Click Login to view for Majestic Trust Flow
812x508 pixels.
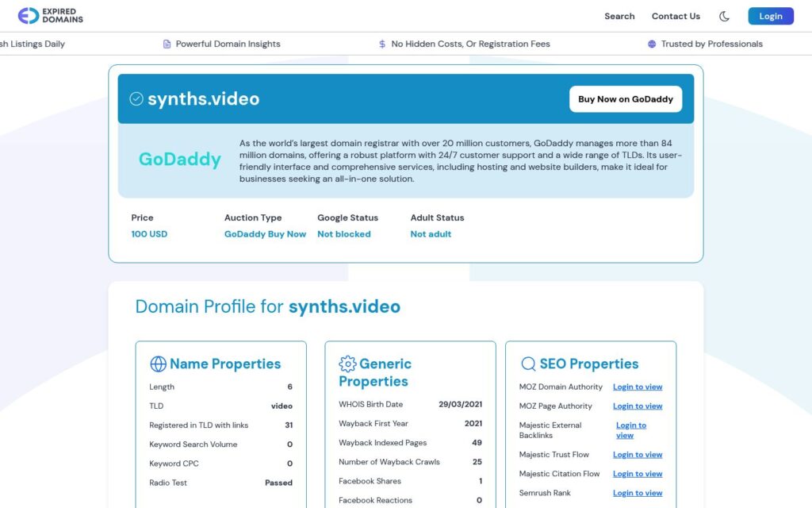(x=638, y=455)
